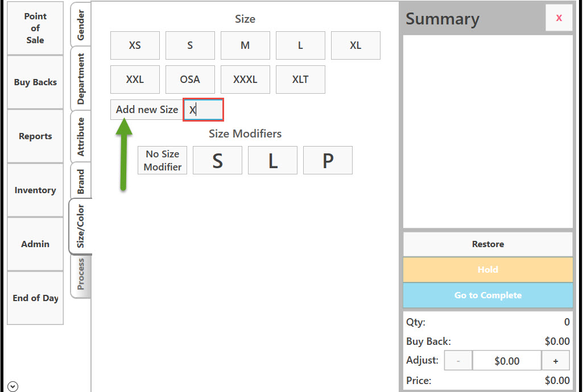Select size XL
Screen dimensions: 583x392
[355, 45]
